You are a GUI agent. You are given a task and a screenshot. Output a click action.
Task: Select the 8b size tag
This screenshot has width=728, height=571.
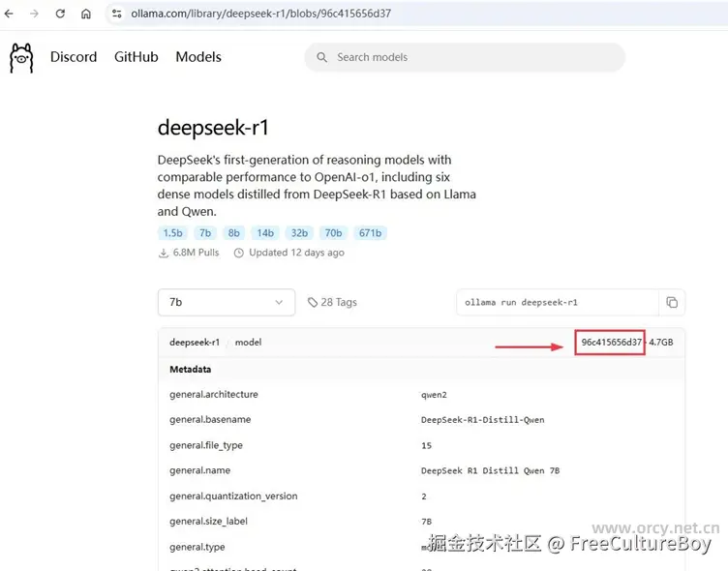[x=234, y=232]
